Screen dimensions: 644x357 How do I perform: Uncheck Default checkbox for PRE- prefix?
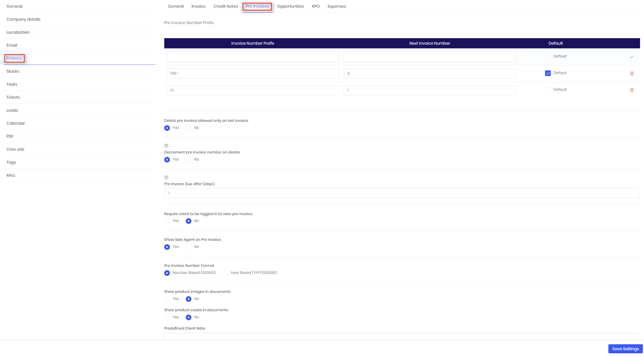point(548,73)
